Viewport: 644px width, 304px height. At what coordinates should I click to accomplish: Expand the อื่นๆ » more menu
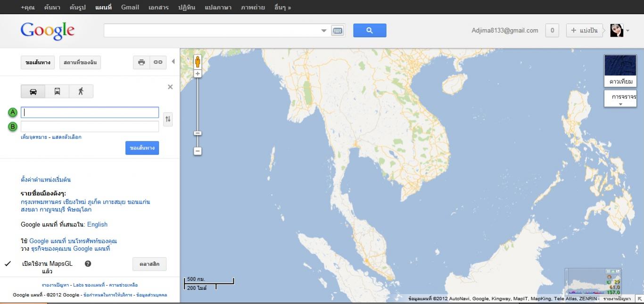coord(282,7)
